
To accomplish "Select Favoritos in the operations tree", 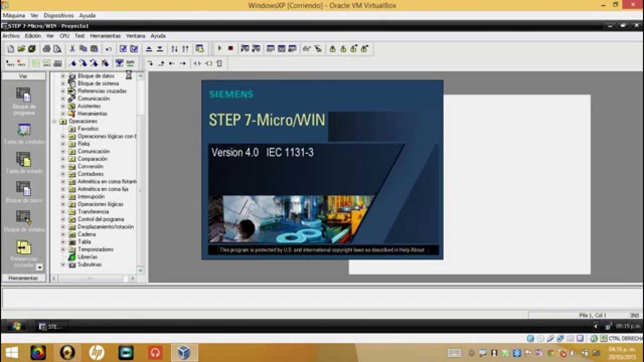I will 88,129.
